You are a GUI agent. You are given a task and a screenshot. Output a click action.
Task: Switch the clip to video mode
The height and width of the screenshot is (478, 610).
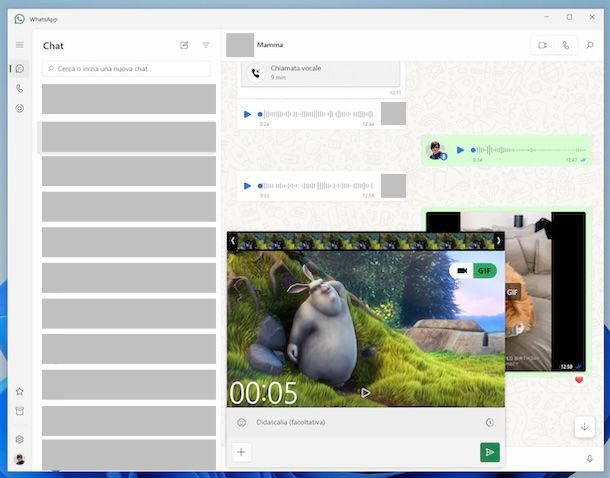[x=462, y=271]
